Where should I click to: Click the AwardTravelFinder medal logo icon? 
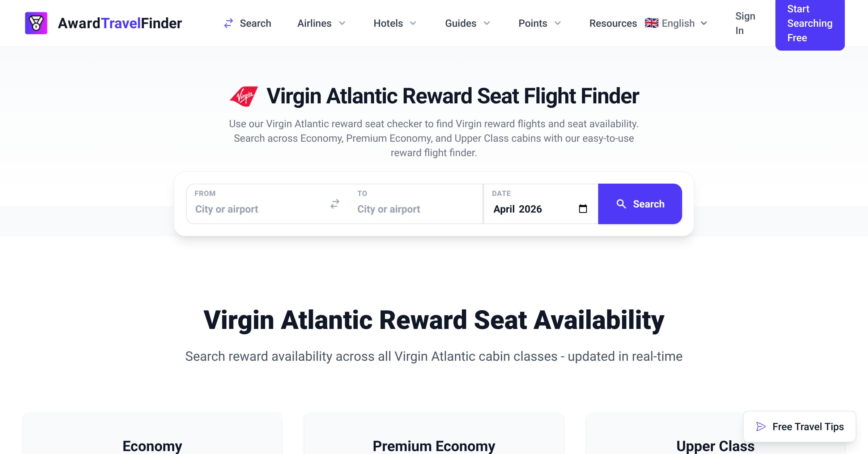tap(36, 23)
